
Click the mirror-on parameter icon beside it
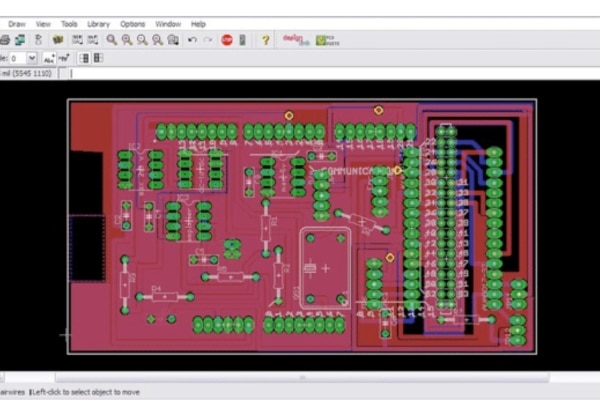tap(98, 58)
